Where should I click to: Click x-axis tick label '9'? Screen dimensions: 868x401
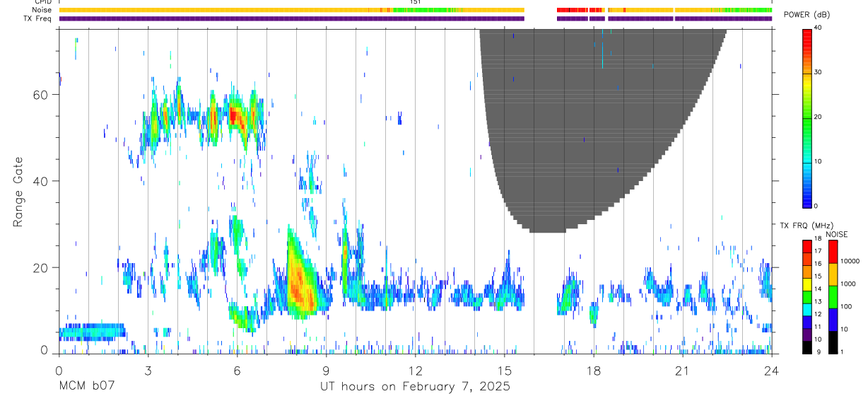(326, 370)
